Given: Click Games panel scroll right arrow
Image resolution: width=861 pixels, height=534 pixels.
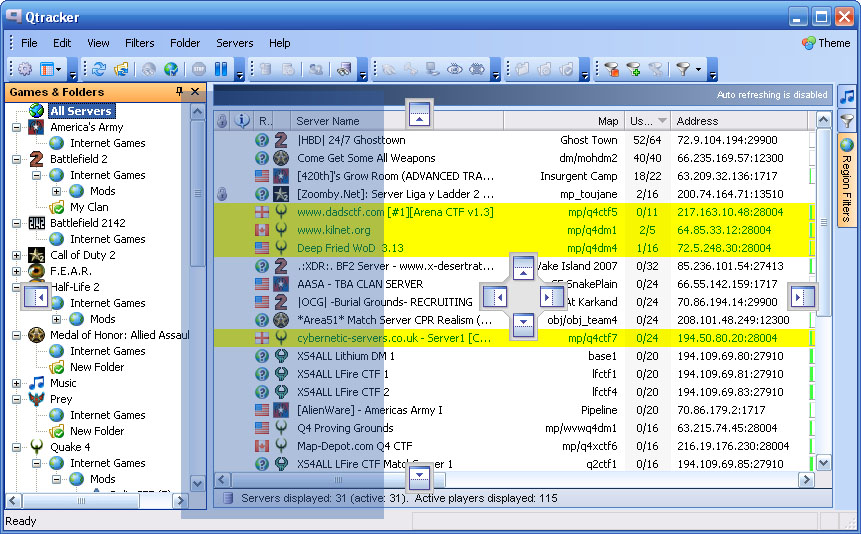Looking at the screenshot, I should (180, 500).
